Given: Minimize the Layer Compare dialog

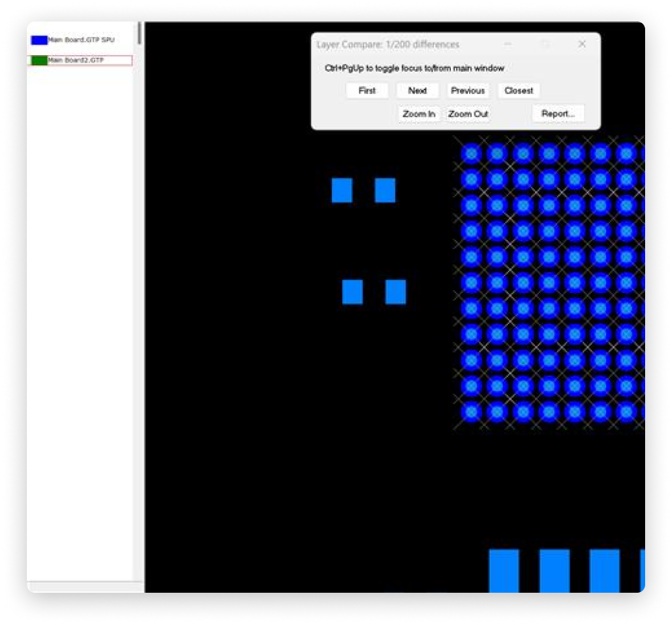Looking at the screenshot, I should tap(508, 44).
